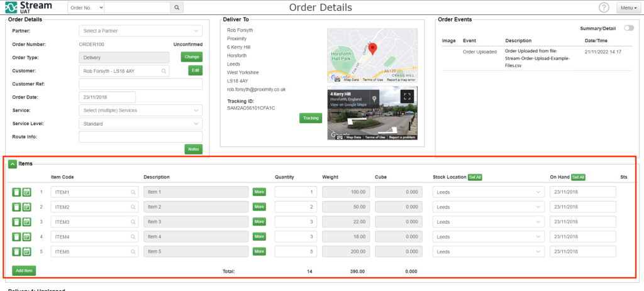Delete item row ITEM4 with trash icon

[x=16, y=237]
